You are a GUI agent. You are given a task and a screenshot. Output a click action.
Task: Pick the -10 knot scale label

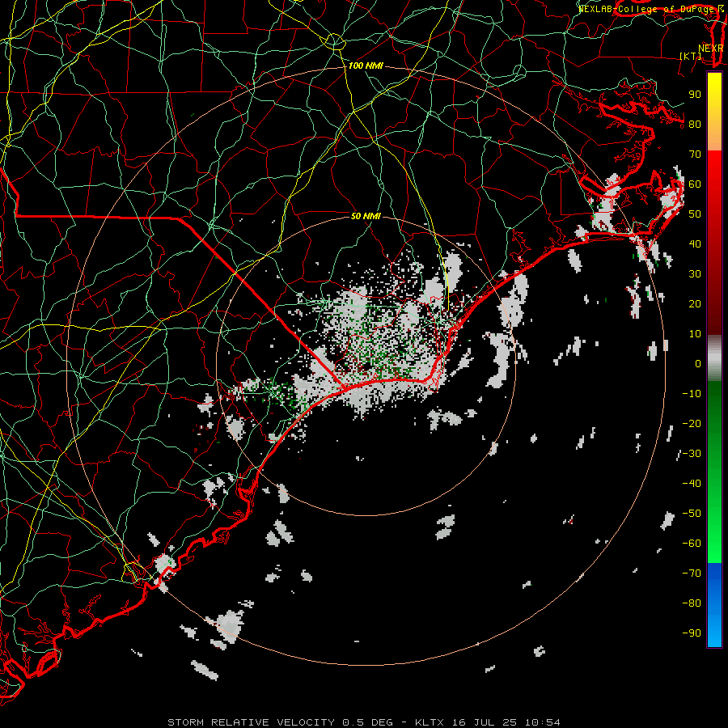tap(692, 394)
